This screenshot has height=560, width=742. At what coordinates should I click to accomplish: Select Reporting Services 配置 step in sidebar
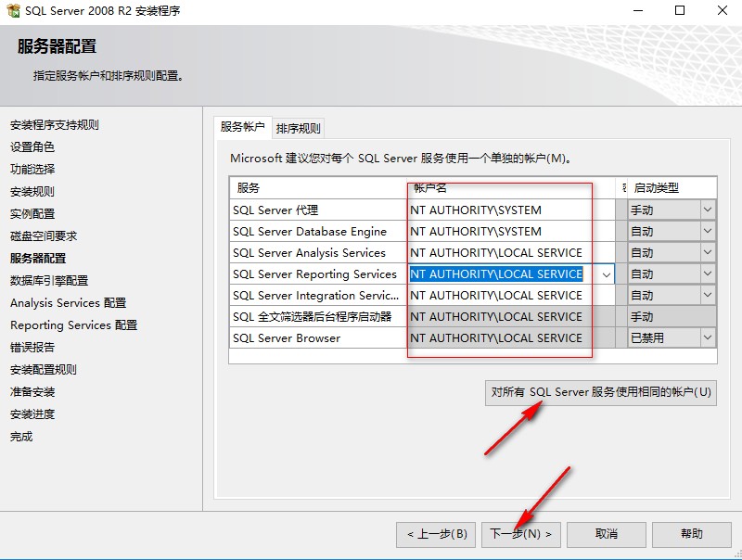(x=74, y=325)
